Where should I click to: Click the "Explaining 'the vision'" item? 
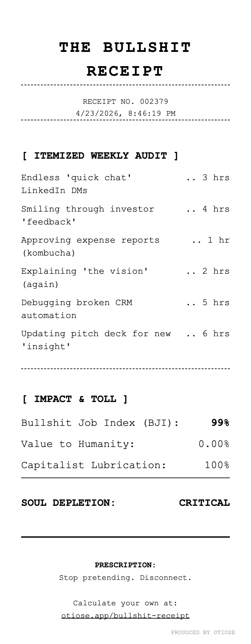coord(85,277)
